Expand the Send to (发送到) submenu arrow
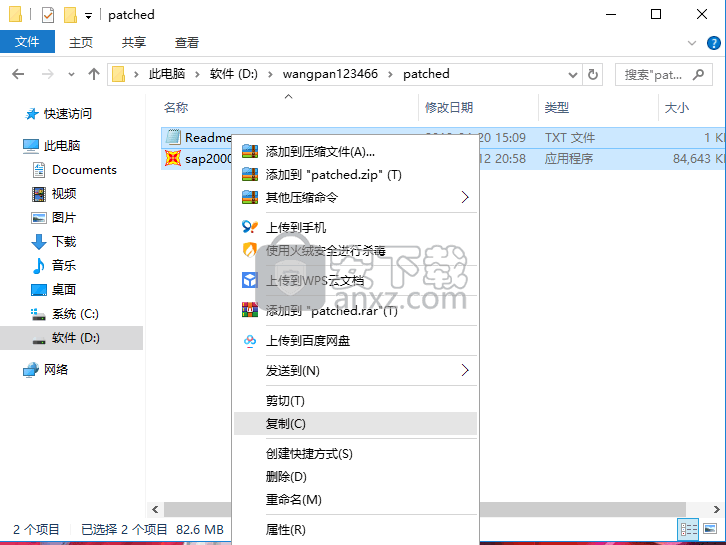This screenshot has width=726, height=545. point(465,370)
